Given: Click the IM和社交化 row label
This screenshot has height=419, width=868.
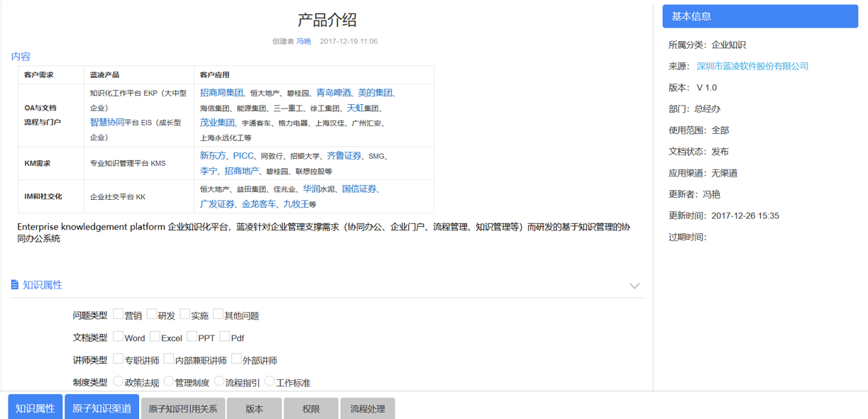Looking at the screenshot, I should 43,197.
